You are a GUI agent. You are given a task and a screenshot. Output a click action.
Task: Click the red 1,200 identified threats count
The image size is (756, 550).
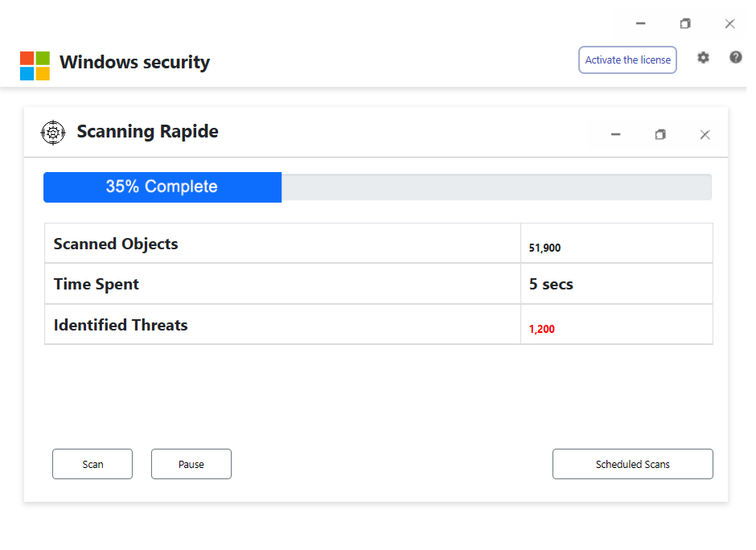tap(542, 329)
